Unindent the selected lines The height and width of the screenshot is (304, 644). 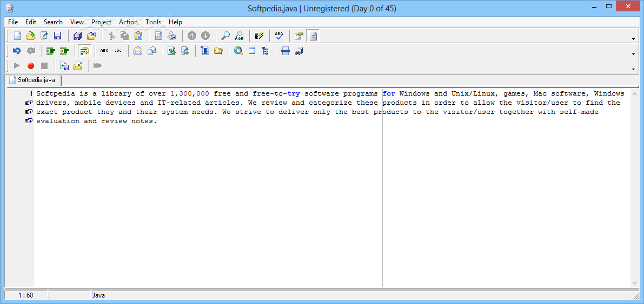(64, 51)
